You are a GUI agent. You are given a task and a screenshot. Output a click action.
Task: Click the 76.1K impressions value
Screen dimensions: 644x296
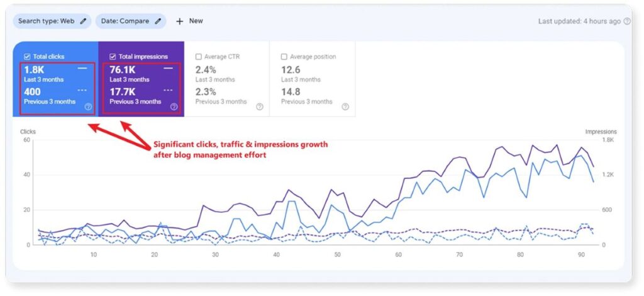[124, 69]
